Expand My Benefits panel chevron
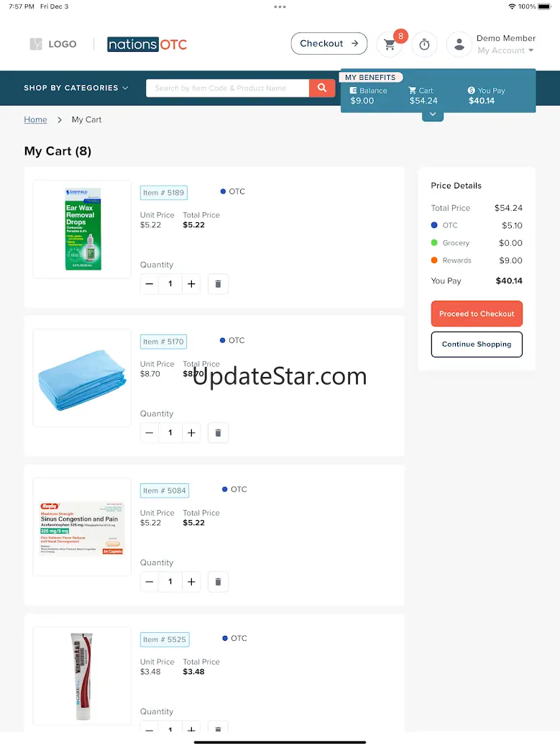 tap(433, 115)
